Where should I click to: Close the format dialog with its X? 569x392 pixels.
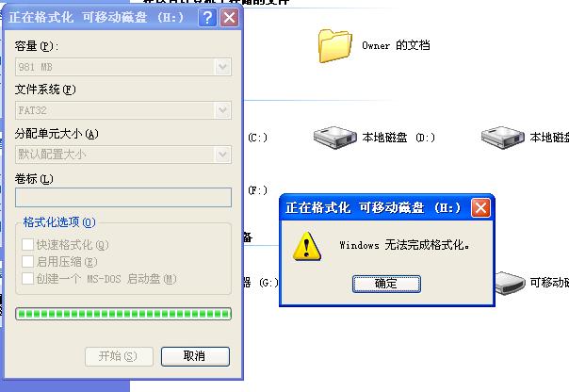pos(230,17)
